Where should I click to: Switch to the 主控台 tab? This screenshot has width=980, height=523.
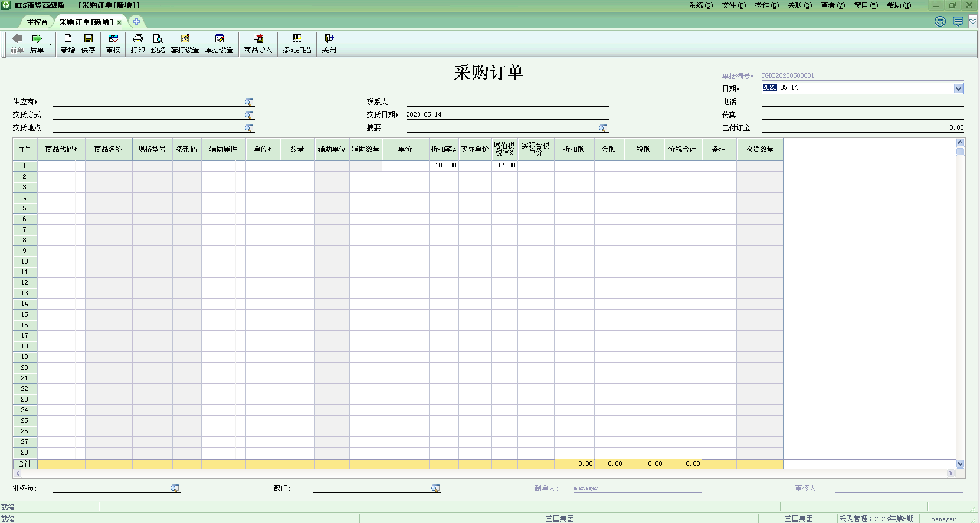point(37,22)
